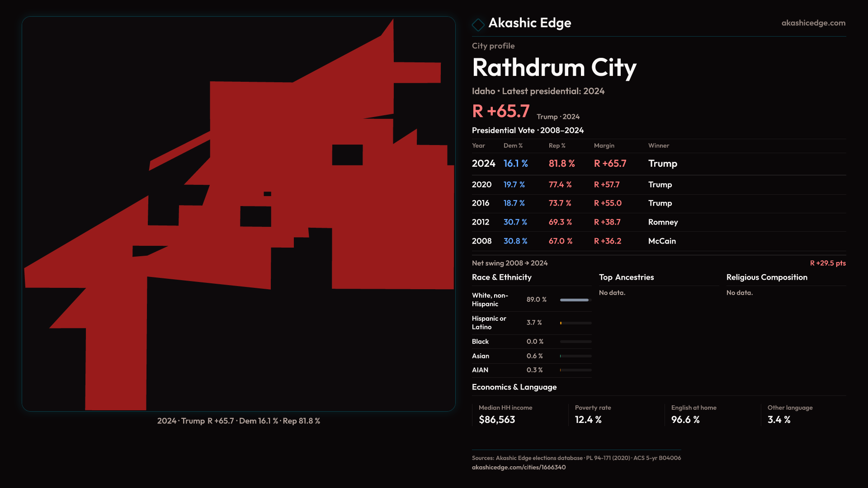Click the Rathdrum City title heading

(554, 68)
